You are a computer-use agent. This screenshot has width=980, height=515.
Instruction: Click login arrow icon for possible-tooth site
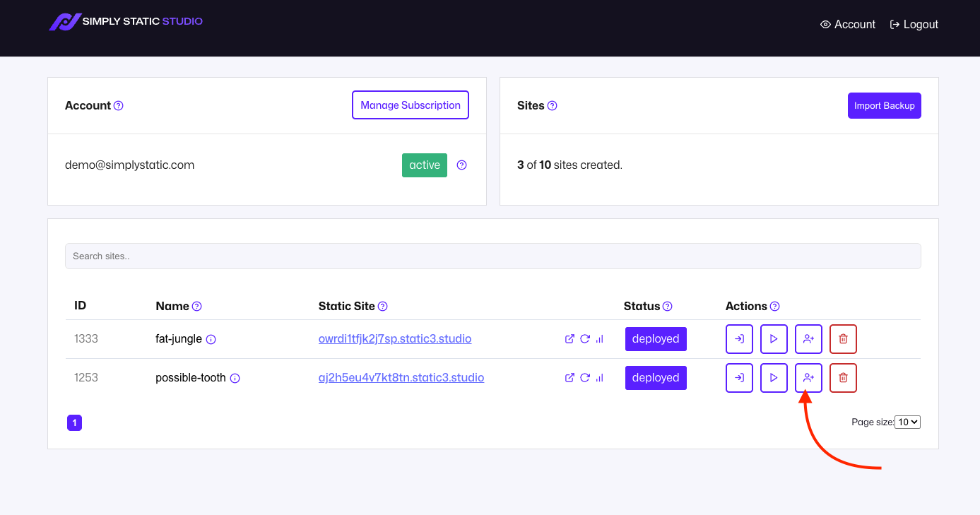tap(739, 378)
